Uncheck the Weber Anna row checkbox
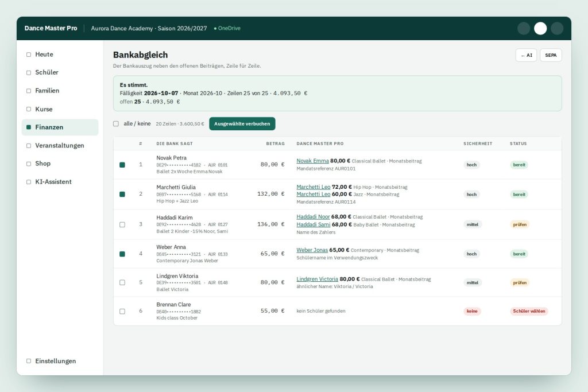 click(x=122, y=254)
